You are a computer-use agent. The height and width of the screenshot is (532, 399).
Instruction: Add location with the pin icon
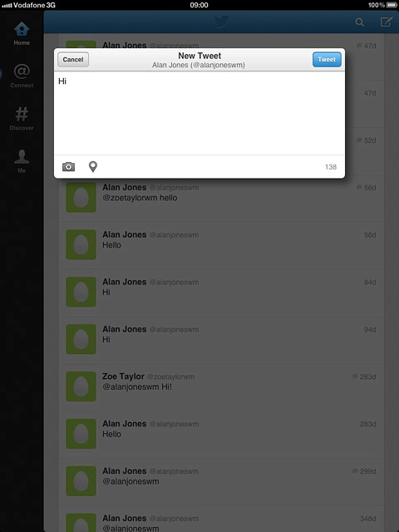92,166
